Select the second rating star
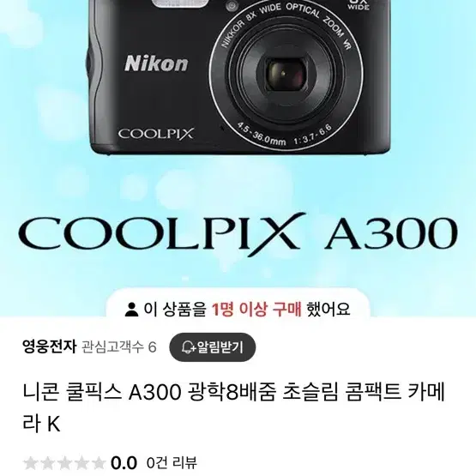This screenshot has width=476, height=476. tap(47, 463)
